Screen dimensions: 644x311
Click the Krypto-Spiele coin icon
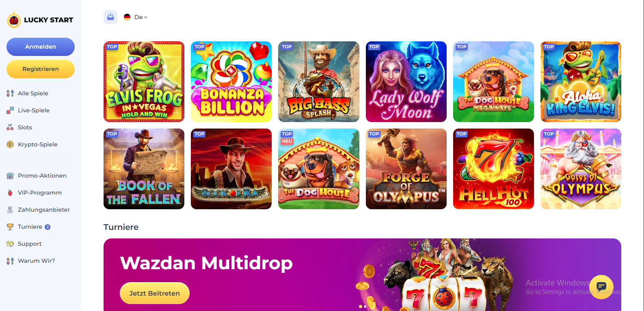10,144
